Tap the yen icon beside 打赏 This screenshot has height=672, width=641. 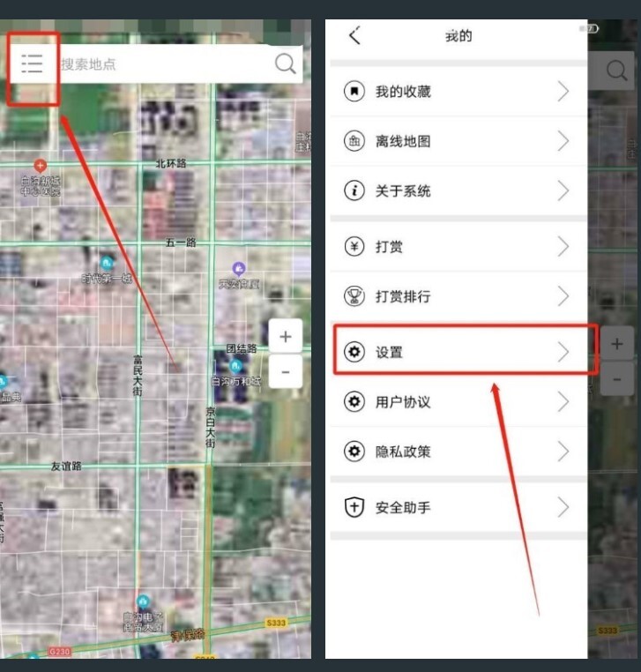coord(354,246)
